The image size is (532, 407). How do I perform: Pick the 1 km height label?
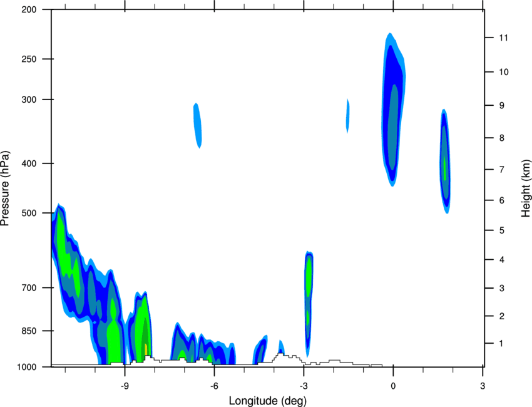tap(501, 344)
